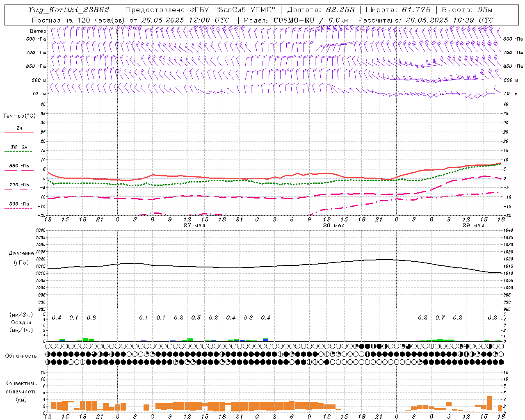The image size is (525, 420).
Task: Click the "(гПа)" unit label under Давление
Action: click(21, 263)
